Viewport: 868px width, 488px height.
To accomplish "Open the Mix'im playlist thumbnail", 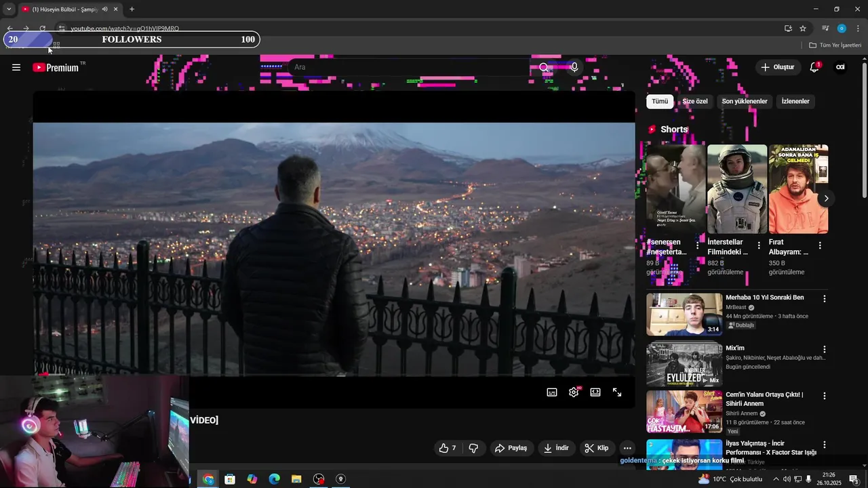I will [x=684, y=364].
